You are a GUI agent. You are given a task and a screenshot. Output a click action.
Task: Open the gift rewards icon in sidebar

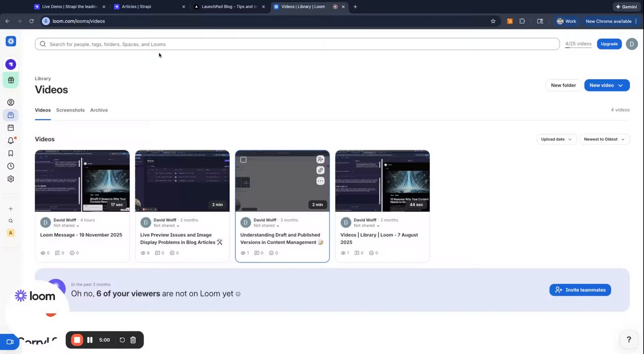(x=11, y=80)
